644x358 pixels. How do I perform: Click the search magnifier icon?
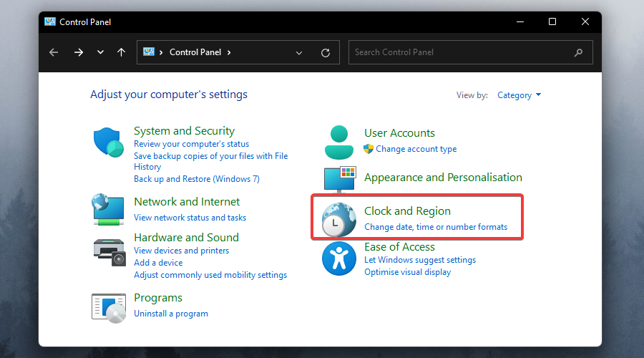[x=578, y=52]
